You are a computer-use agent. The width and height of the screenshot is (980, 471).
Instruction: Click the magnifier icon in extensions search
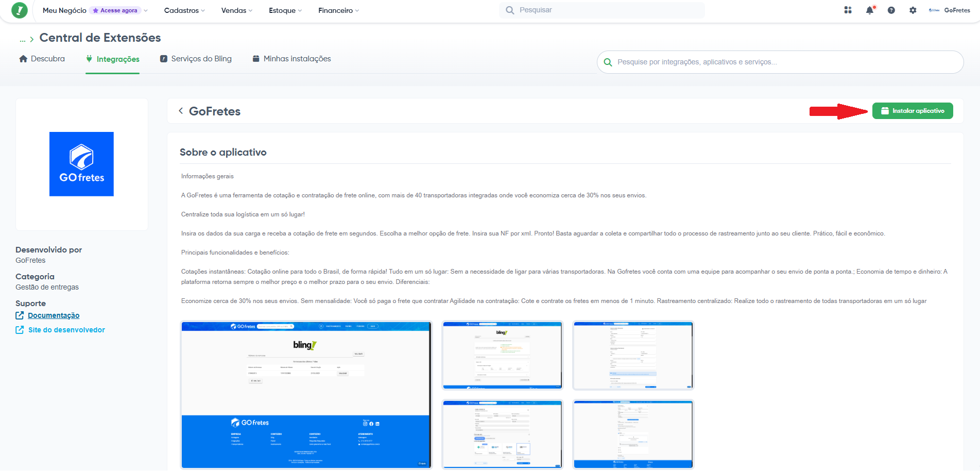pyautogui.click(x=608, y=62)
